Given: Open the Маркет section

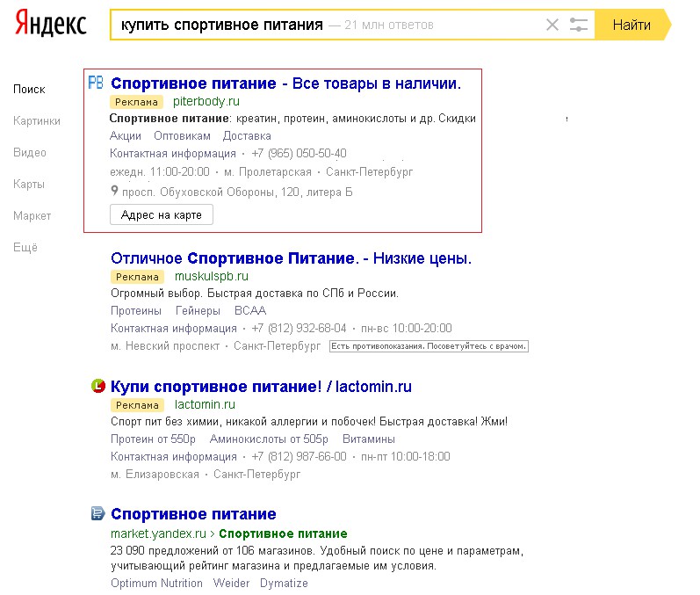Looking at the screenshot, I should (x=32, y=216).
